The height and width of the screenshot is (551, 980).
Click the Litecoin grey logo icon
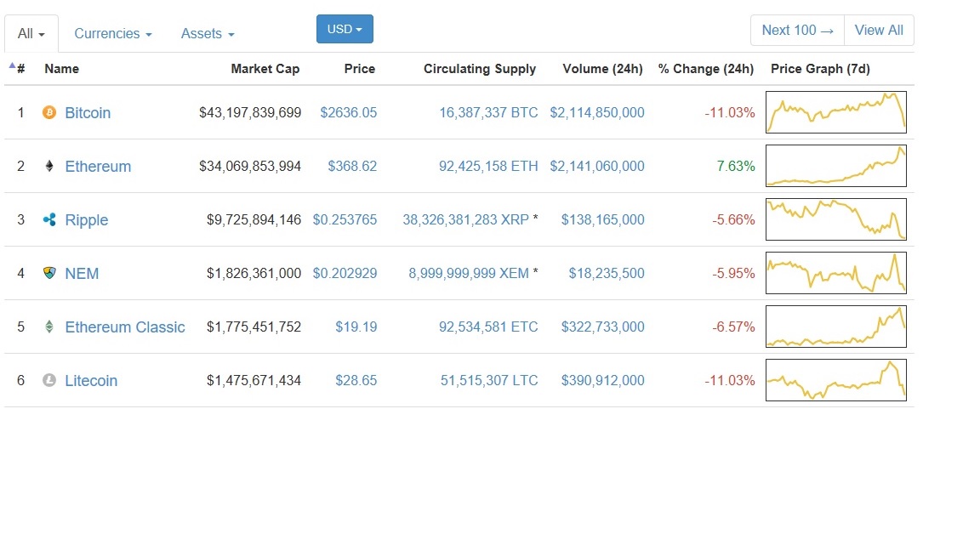pos(49,380)
